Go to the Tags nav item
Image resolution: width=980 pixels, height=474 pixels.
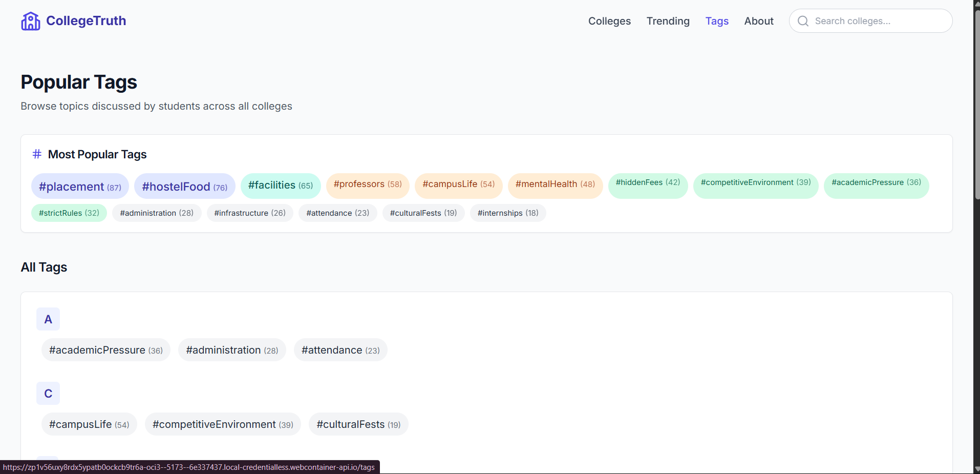717,21
